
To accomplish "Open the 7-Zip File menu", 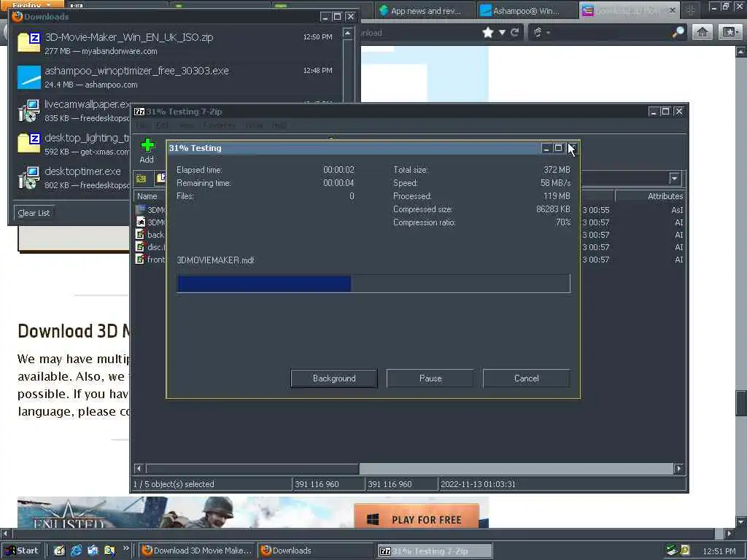I will [x=142, y=125].
